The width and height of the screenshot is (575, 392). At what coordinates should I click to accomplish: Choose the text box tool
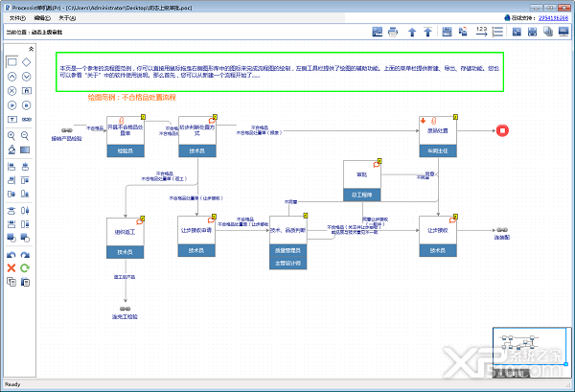pos(12,119)
